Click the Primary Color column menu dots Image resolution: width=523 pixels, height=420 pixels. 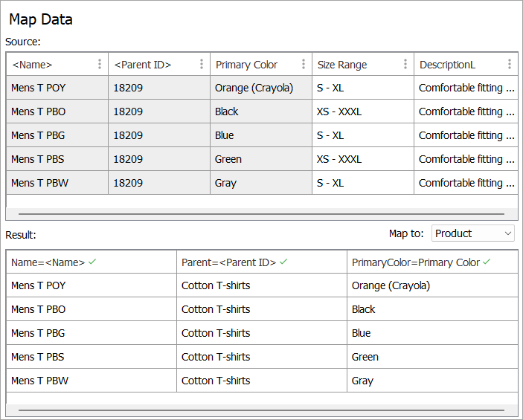[x=304, y=65]
